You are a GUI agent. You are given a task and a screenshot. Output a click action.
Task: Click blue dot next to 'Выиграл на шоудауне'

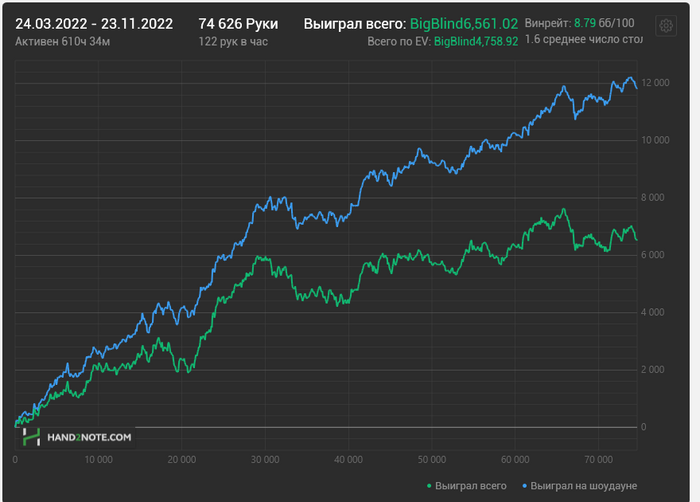coord(525,486)
